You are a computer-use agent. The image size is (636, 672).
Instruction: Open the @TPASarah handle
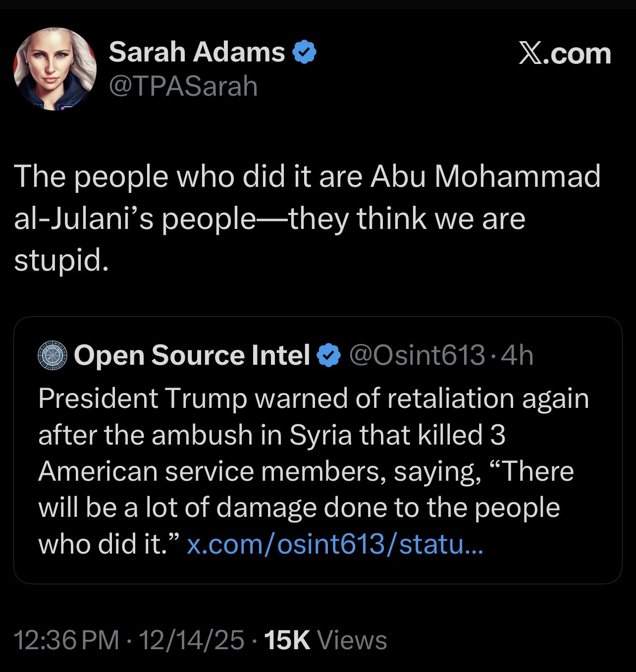coord(183,87)
